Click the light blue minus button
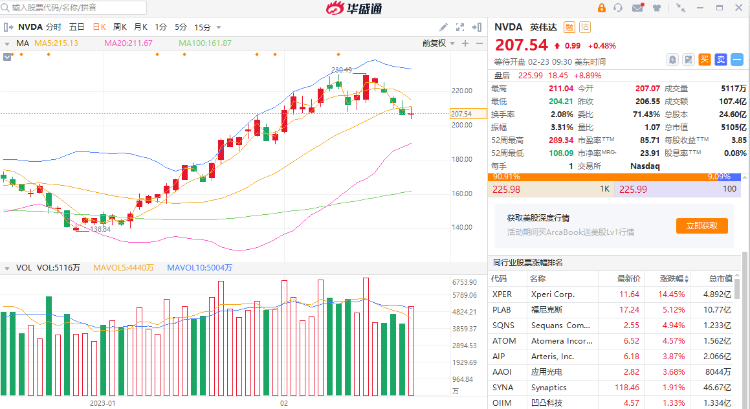Image resolution: width=750 pixels, height=409 pixels. [x=737, y=60]
